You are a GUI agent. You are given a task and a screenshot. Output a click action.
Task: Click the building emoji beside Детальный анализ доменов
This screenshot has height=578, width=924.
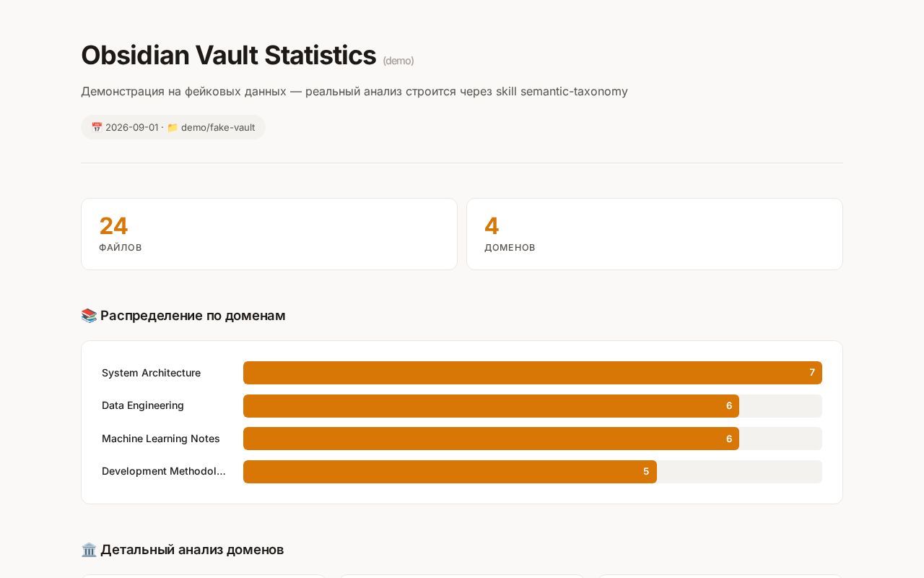tap(89, 550)
